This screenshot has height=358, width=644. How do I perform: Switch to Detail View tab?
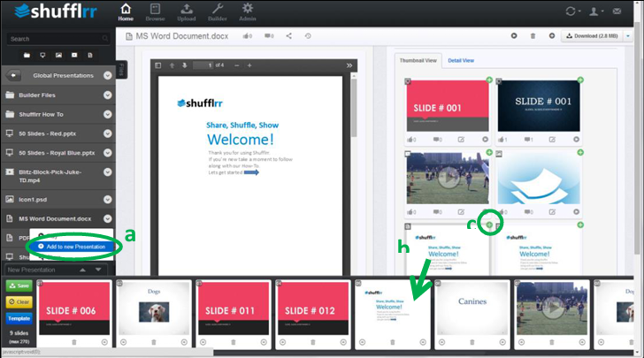tap(461, 60)
